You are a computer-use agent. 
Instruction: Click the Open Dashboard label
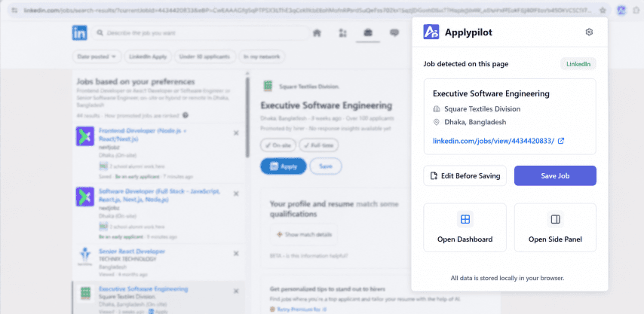click(465, 239)
